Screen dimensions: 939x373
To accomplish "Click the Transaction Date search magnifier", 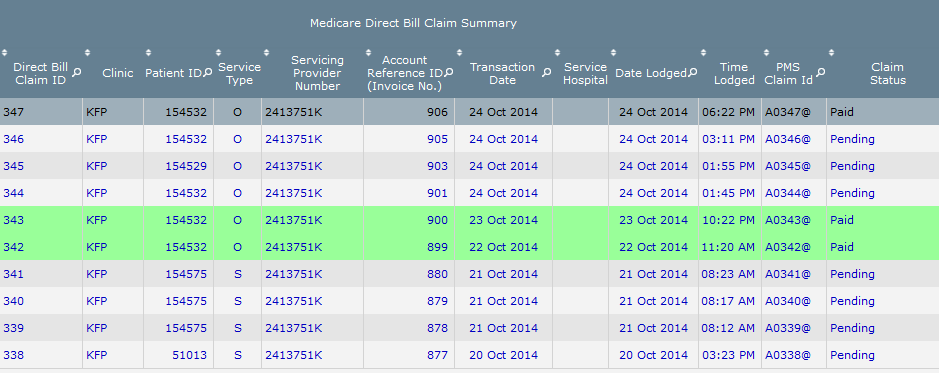I will coord(546,72).
